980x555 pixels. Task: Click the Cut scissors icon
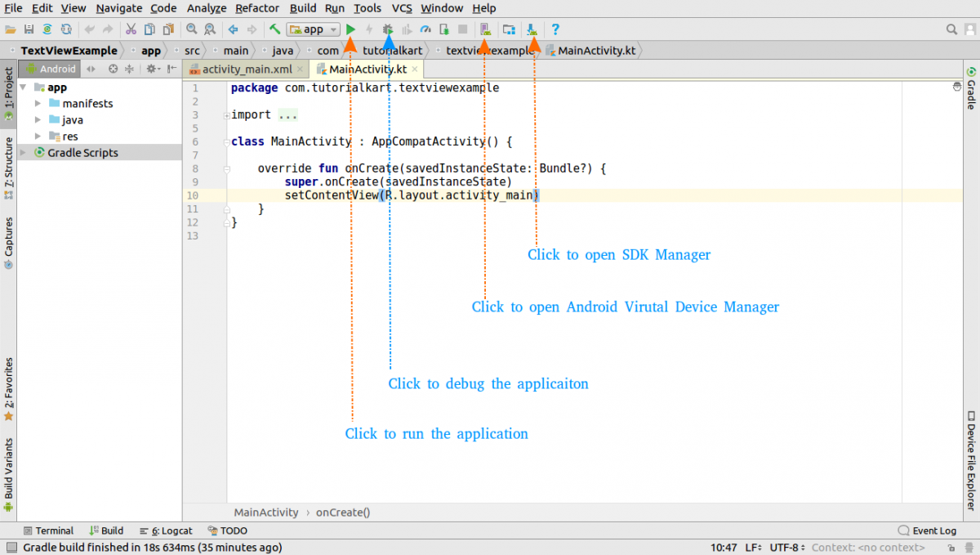click(x=131, y=29)
